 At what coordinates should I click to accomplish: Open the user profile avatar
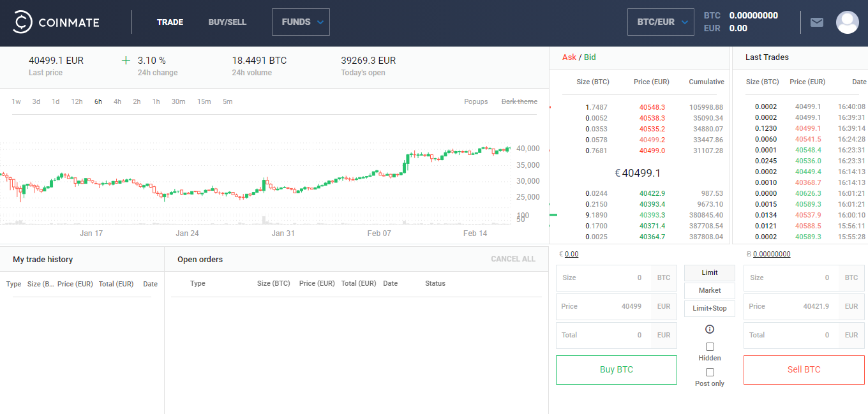coord(848,22)
